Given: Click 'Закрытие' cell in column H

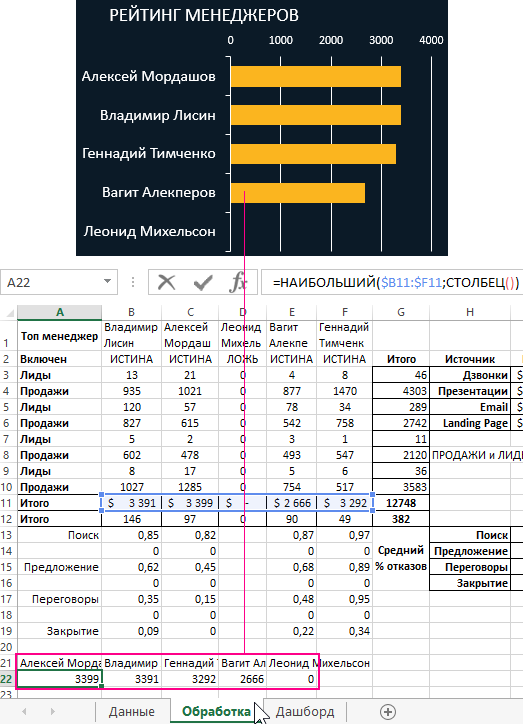Looking at the screenshot, I should [x=470, y=584].
